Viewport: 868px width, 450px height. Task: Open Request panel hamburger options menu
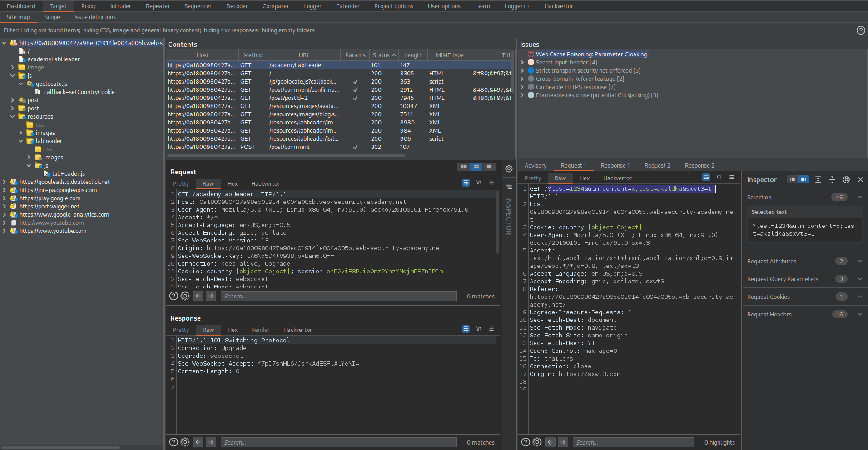pyautogui.click(x=491, y=183)
